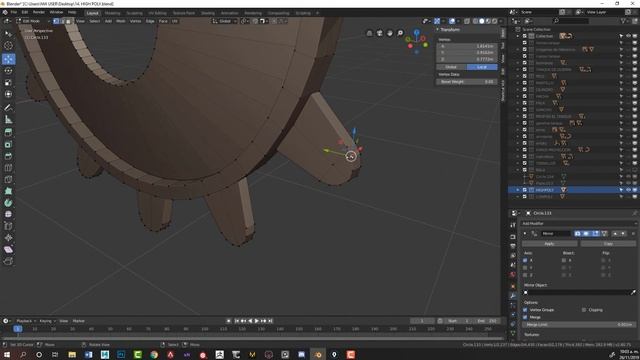The width and height of the screenshot is (640, 360).
Task: Toggle Collection visibility eye in outliner
Action: [x=629, y=36]
